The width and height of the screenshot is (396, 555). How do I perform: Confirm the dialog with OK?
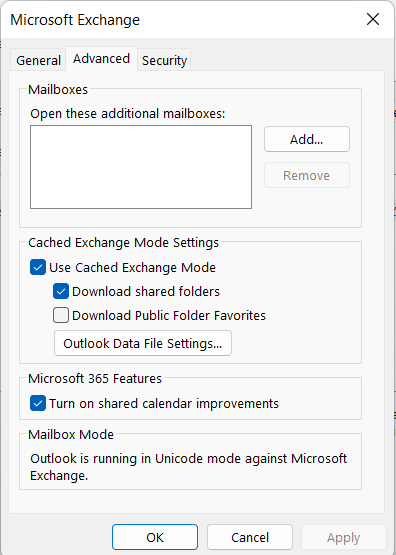tap(155, 537)
